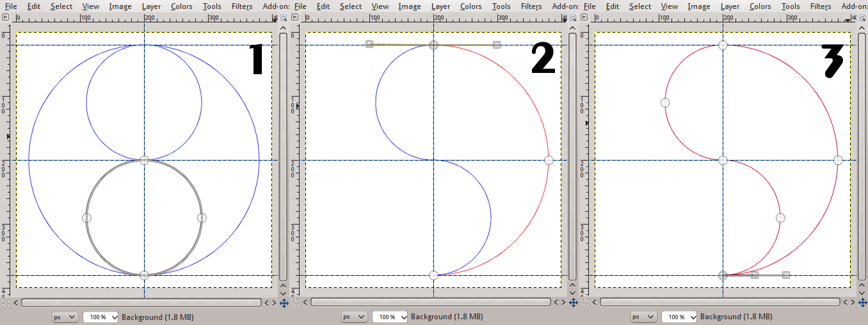Viewport: 868px width, 325px height.
Task: Click right square handle in second window
Action: pyautogui.click(x=497, y=44)
